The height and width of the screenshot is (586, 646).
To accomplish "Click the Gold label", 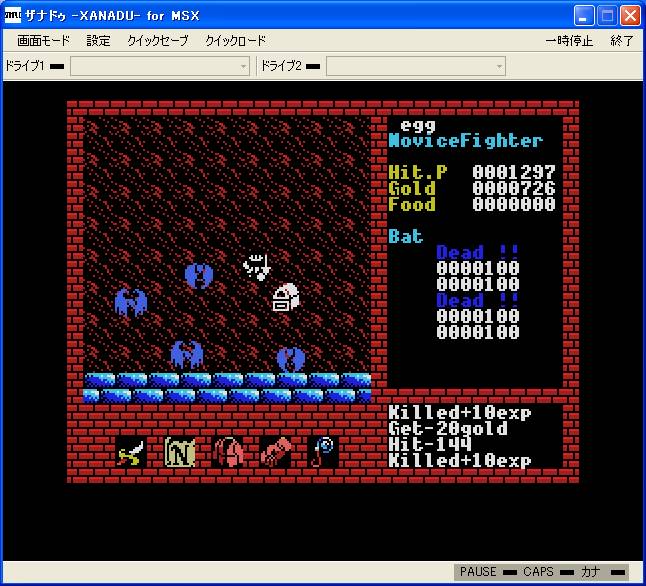I will (412, 188).
